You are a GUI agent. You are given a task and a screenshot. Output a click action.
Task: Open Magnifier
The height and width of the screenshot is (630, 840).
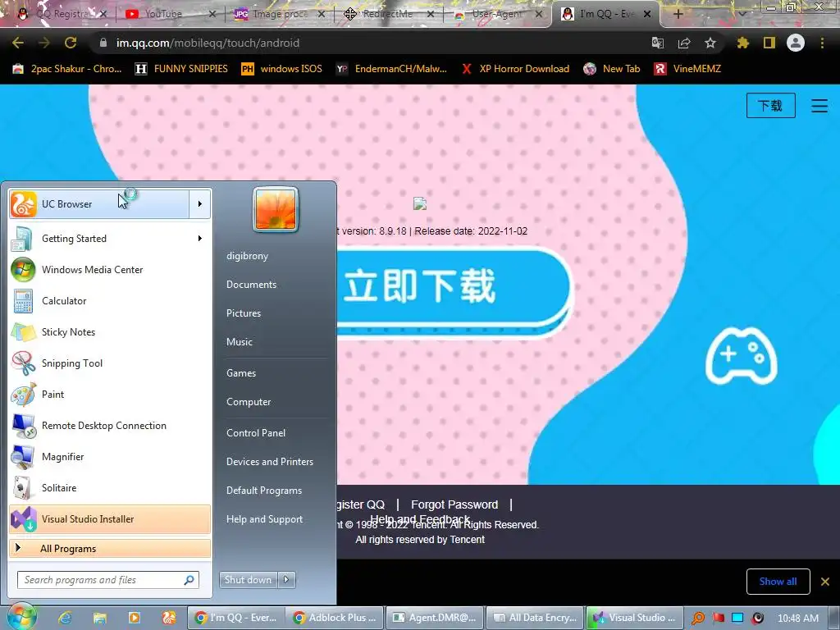(x=110, y=456)
